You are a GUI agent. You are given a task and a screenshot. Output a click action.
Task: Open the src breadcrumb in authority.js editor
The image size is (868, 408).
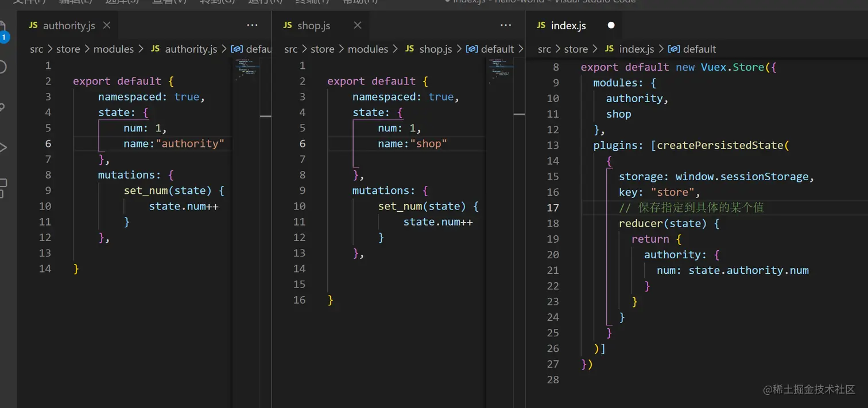tap(37, 49)
